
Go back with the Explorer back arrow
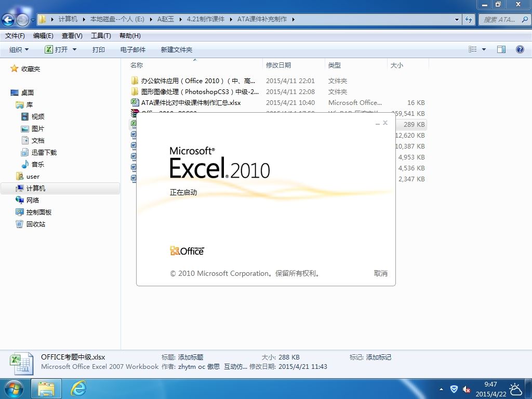pyautogui.click(x=8, y=20)
